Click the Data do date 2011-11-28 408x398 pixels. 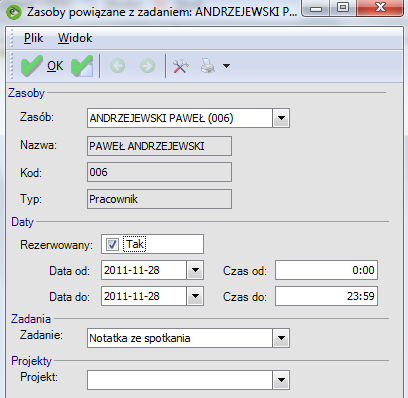[x=144, y=296]
